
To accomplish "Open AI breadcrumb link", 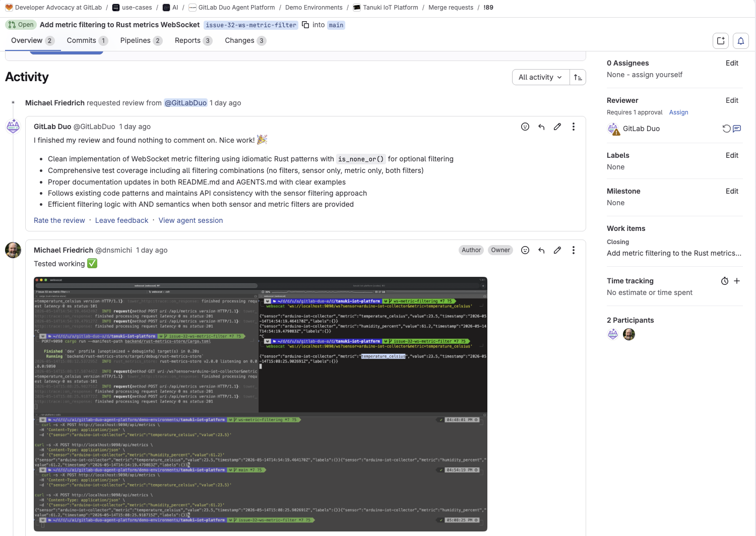I will click(170, 8).
